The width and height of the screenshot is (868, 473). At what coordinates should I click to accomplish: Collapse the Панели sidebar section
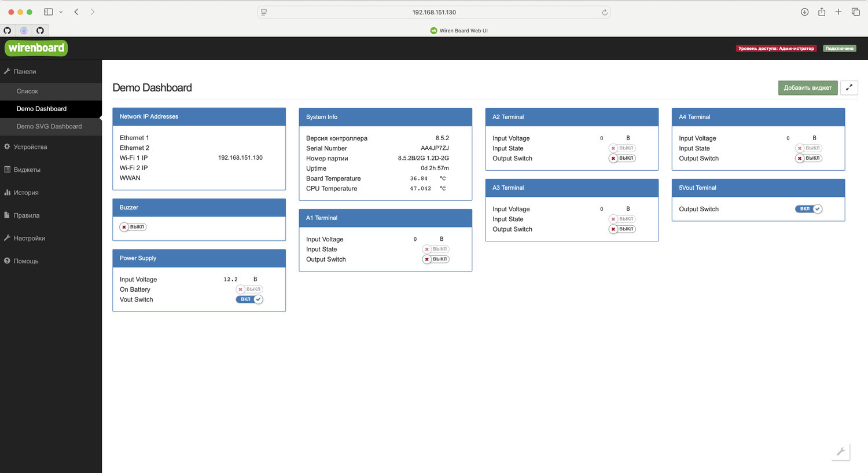click(x=25, y=72)
